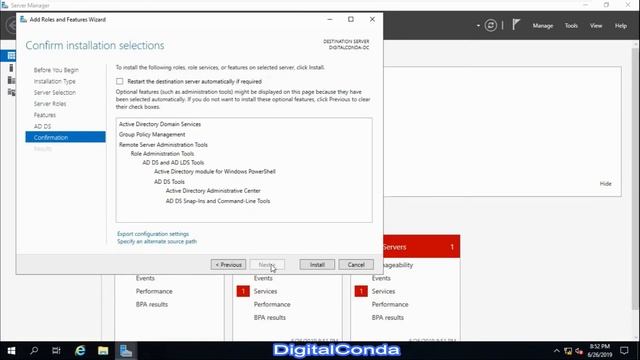Open File Explorer from taskbar
The image size is (640, 360).
pyautogui.click(x=103, y=351)
